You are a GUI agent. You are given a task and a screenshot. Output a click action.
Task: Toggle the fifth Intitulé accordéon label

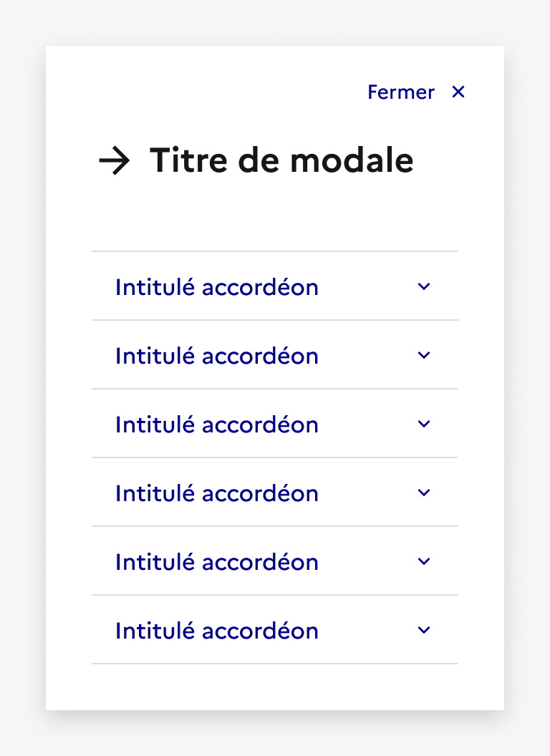tap(216, 562)
